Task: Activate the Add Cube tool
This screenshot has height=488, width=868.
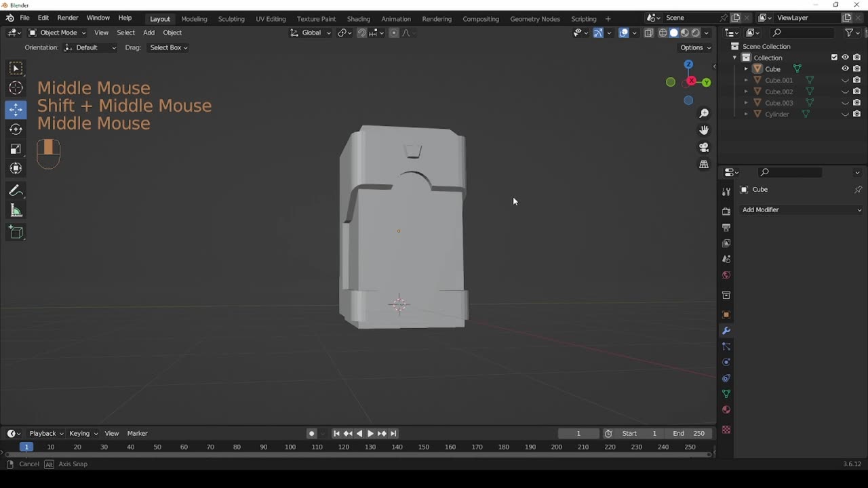Action: (16, 233)
